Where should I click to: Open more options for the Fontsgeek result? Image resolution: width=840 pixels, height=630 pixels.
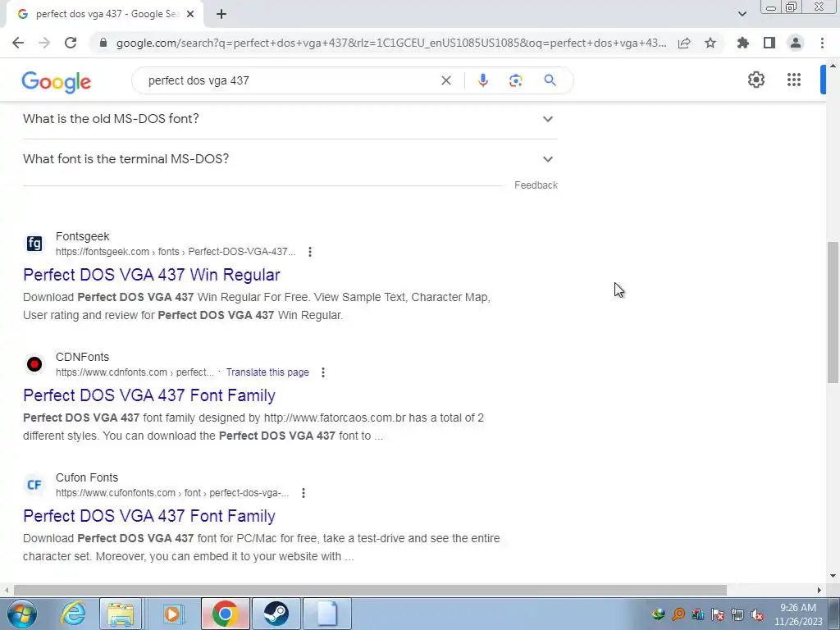(309, 252)
